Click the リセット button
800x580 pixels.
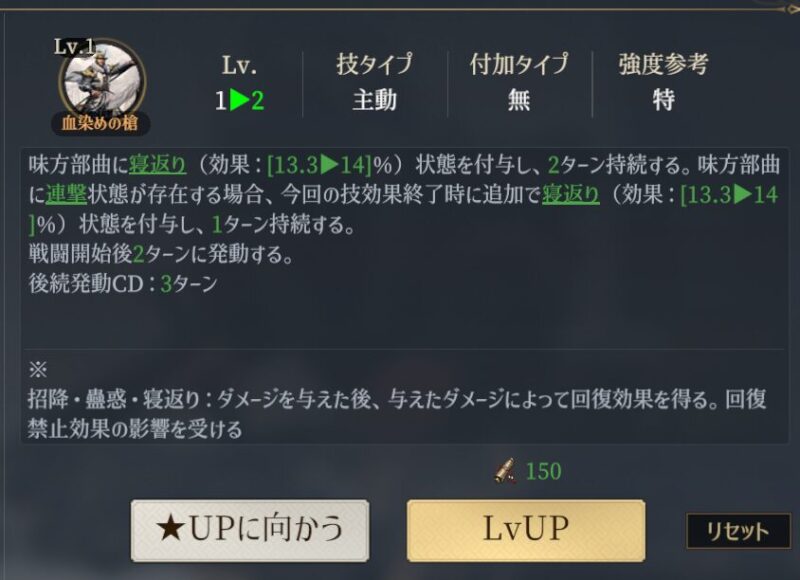[738, 532]
